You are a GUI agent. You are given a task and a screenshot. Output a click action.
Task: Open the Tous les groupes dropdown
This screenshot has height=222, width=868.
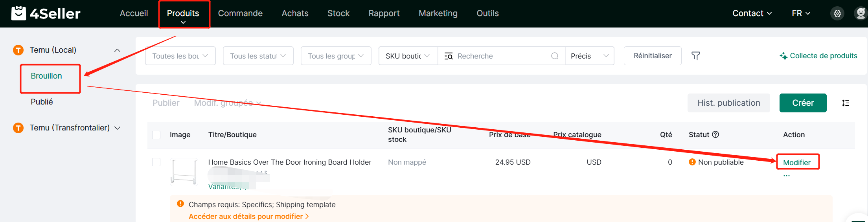click(x=336, y=56)
